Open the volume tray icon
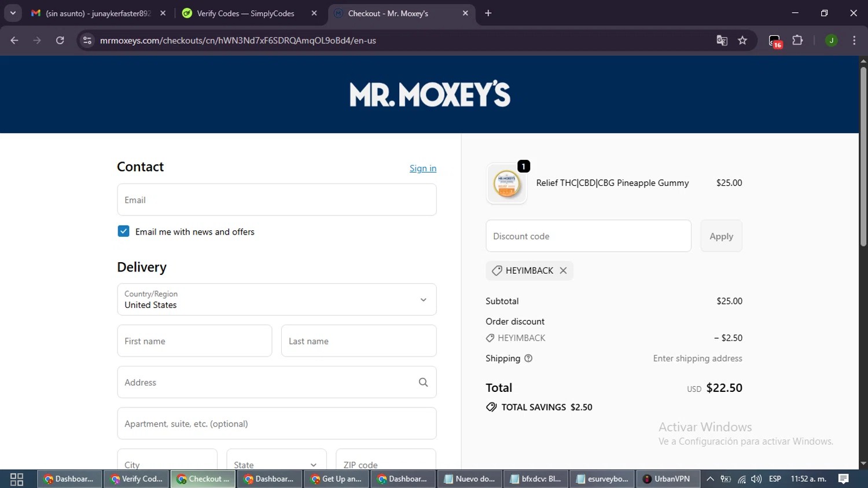This screenshot has width=868, height=488. 756,479
